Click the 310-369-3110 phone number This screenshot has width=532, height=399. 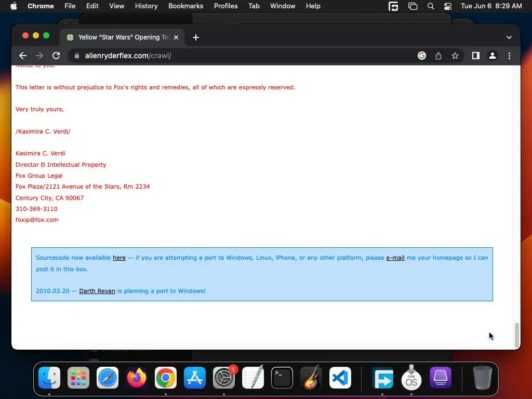(36, 209)
